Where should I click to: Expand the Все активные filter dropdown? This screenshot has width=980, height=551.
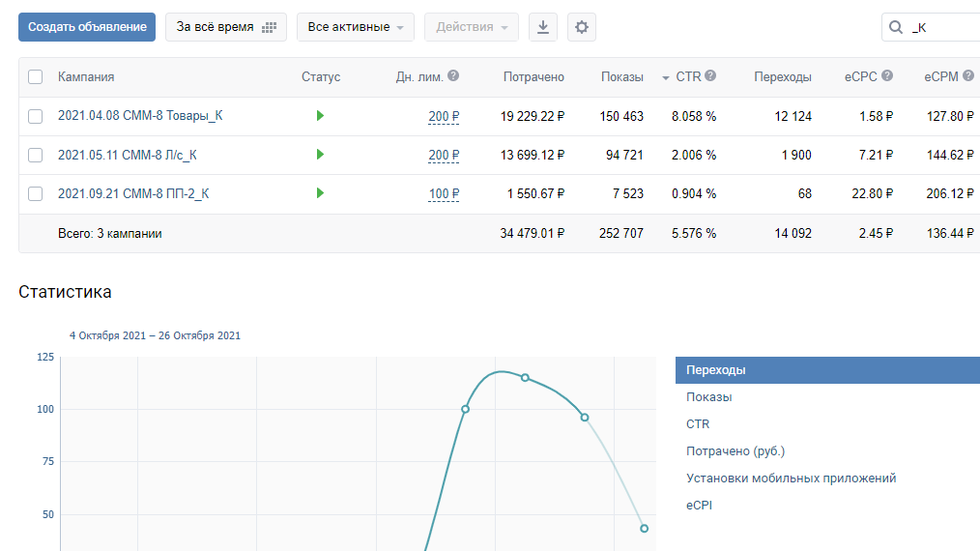(355, 27)
